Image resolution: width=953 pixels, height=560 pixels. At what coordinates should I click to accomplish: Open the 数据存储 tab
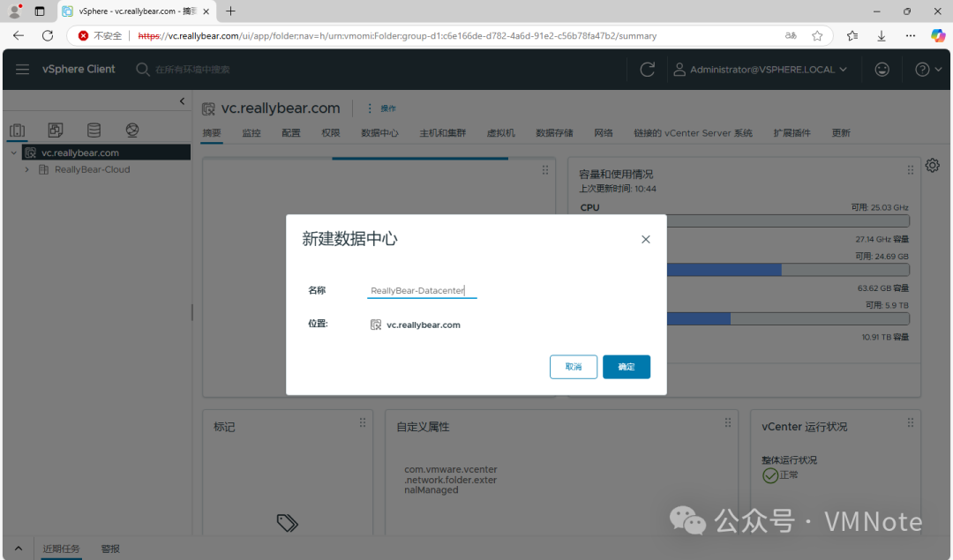pos(554,133)
